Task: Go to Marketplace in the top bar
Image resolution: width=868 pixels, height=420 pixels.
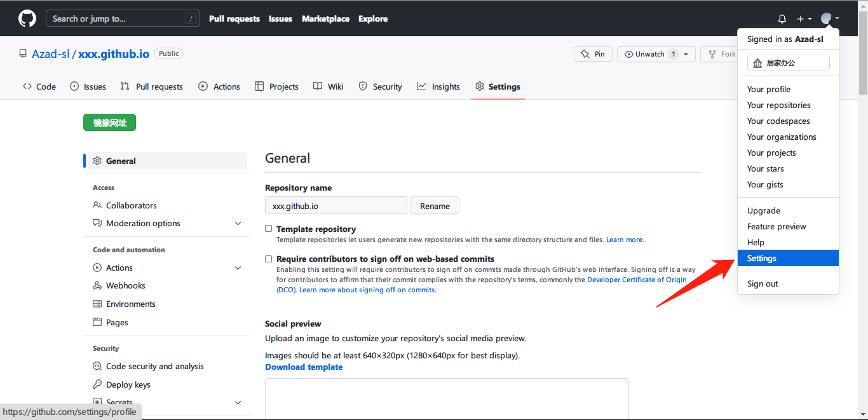Action: (325, 18)
